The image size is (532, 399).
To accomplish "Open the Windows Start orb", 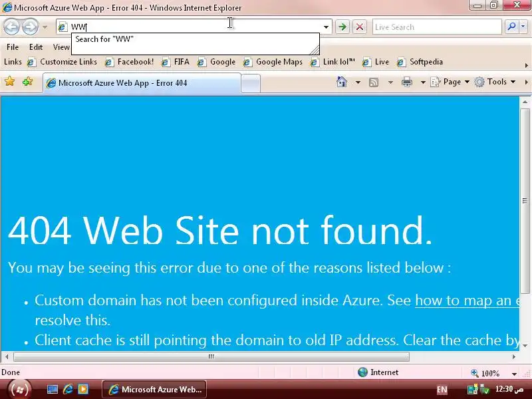I will tap(19, 390).
